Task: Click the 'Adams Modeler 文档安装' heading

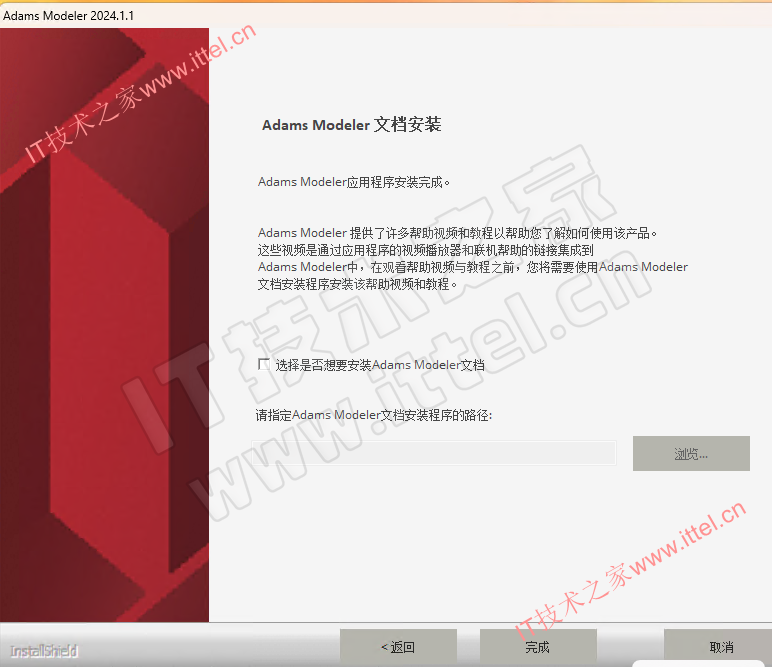Action: click(x=352, y=125)
